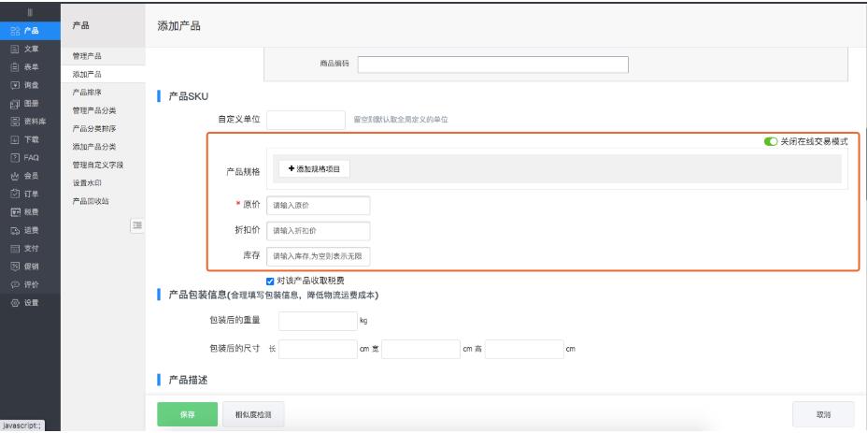Click the 原价 price input field
Viewport: 868px width, 433px height.
coord(319,206)
